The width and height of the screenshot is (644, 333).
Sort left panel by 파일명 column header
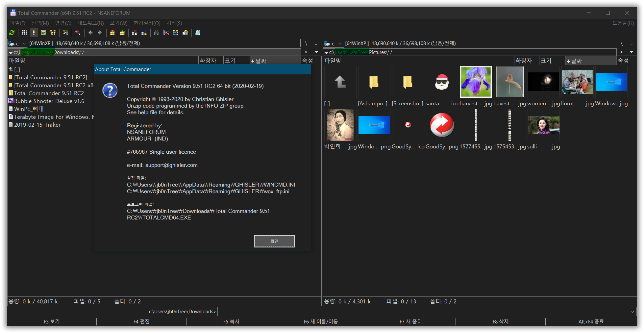coord(103,61)
